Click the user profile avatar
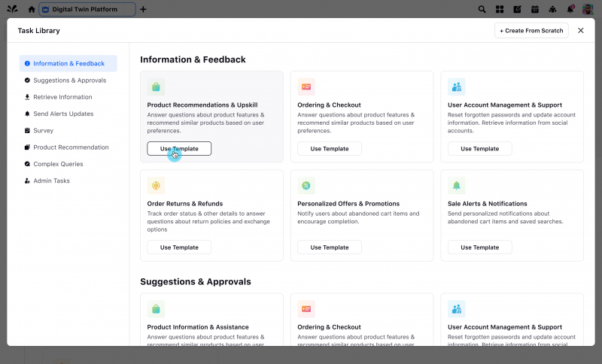 [x=588, y=9]
